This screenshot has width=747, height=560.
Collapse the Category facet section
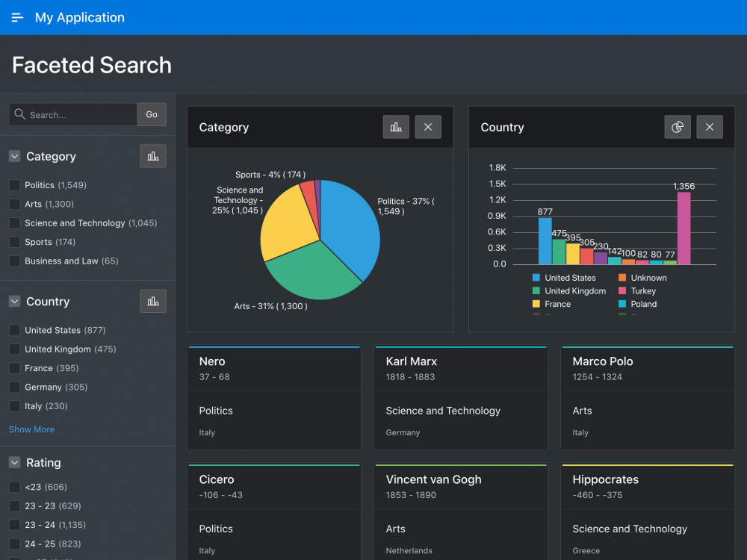14,156
